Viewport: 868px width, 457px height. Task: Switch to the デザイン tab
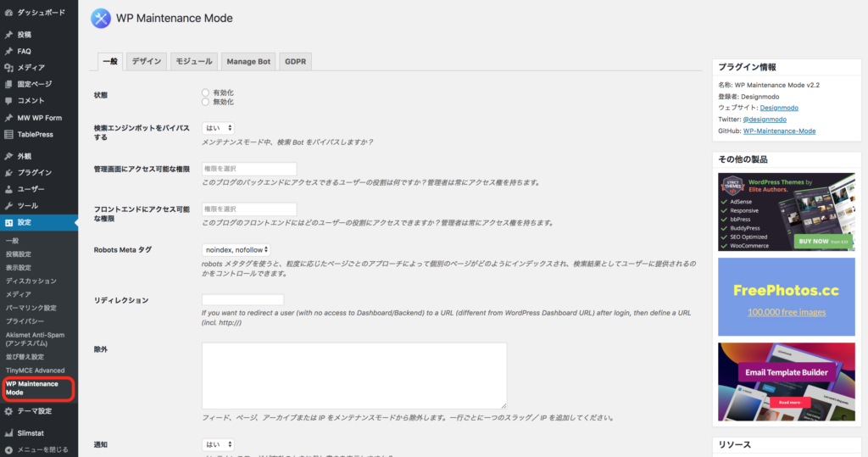coord(147,61)
